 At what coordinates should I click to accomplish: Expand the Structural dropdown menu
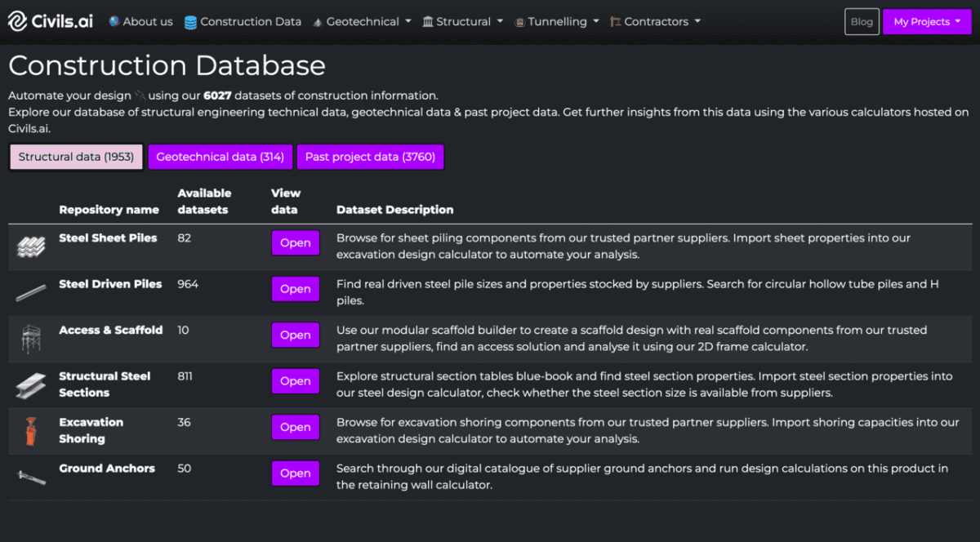[x=463, y=22]
